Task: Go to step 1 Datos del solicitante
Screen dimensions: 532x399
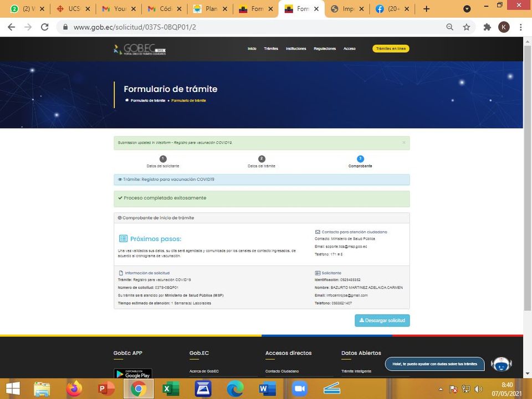Action: tap(163, 161)
